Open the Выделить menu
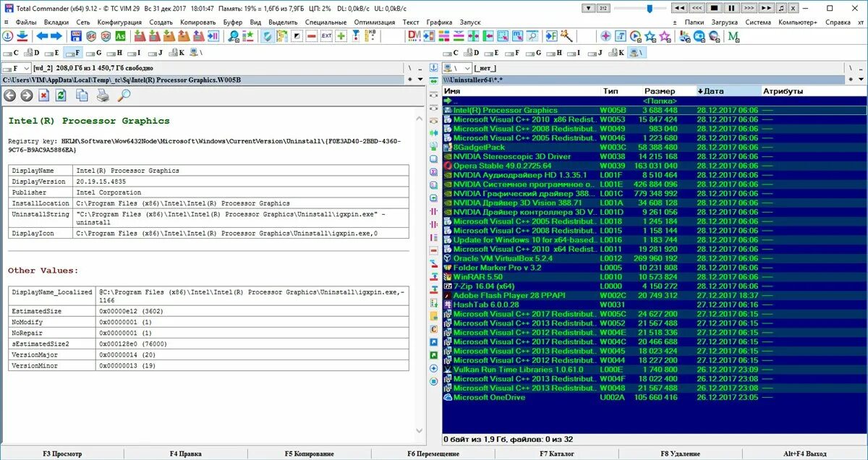The height and width of the screenshot is (460, 868). 283,22
